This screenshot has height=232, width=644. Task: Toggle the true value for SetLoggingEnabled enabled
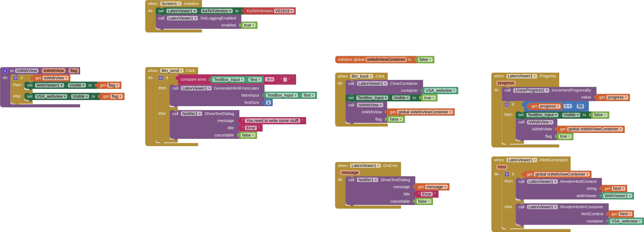coord(249,25)
